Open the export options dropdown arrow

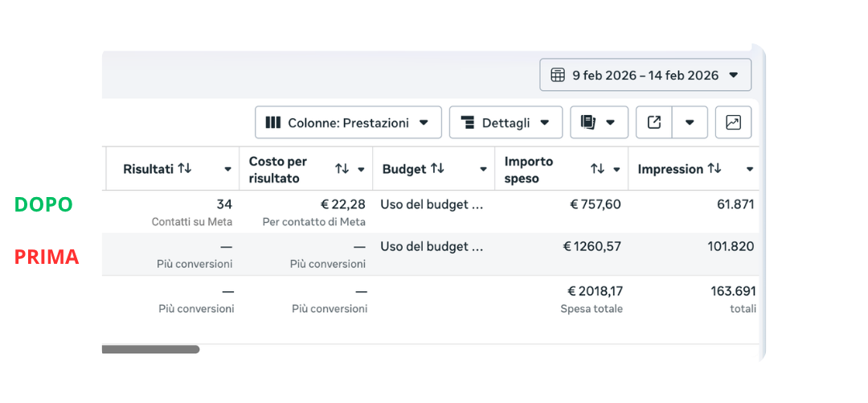690,122
